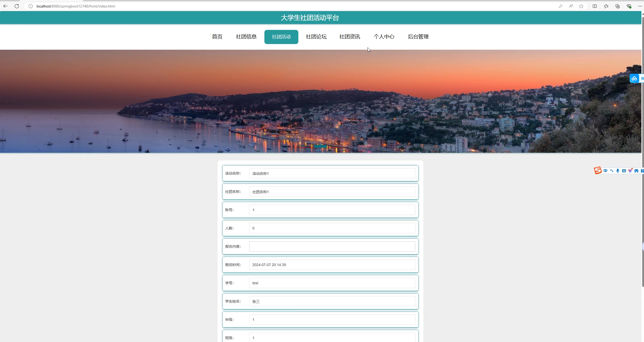Viewport: 644px width, 342px height.
Task: Open Sogou soft keyboard icon
Action: point(624,171)
